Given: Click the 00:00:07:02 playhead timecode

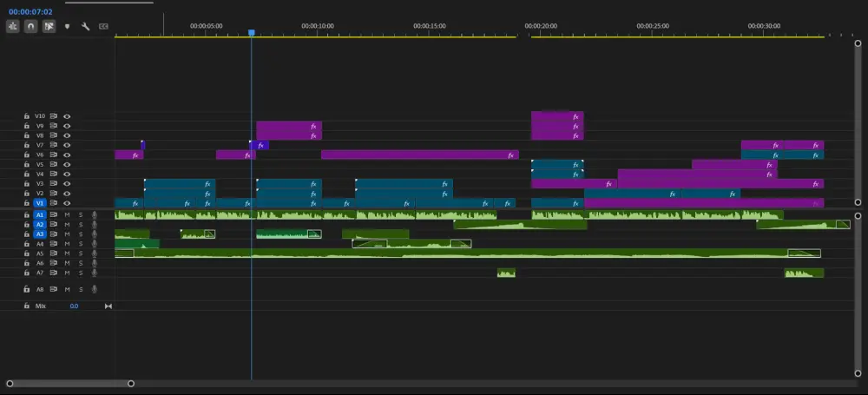Looking at the screenshot, I should pyautogui.click(x=30, y=11).
